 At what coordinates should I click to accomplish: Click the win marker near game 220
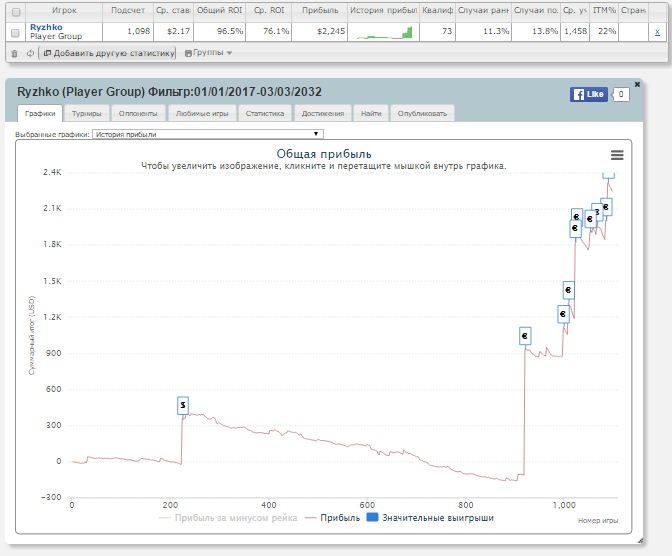[x=183, y=405]
